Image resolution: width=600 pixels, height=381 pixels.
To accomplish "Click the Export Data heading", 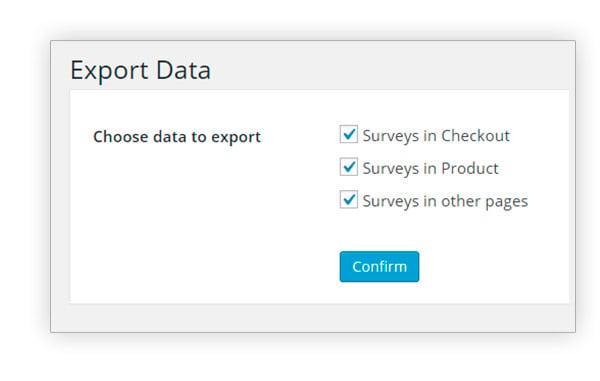I will (140, 70).
